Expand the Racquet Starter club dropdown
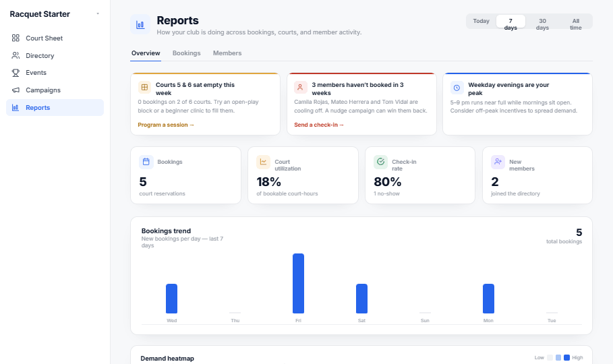Viewport: 613px width, 364px height. coord(98,13)
